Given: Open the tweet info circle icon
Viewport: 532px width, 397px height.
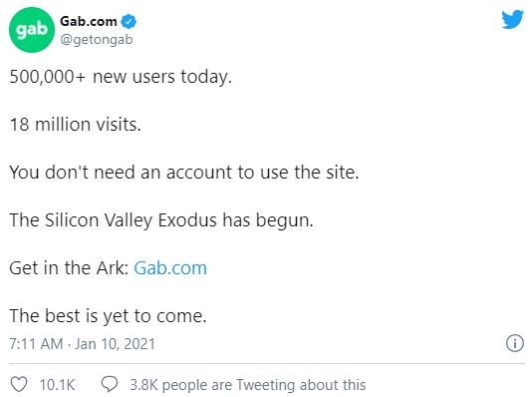Looking at the screenshot, I should point(515,343).
